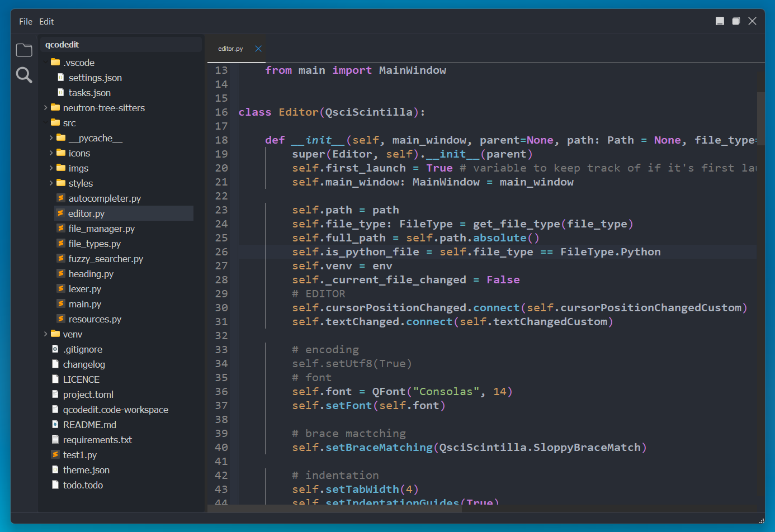Click the autocompleter.py Python file icon
775x532 pixels.
[x=61, y=198]
